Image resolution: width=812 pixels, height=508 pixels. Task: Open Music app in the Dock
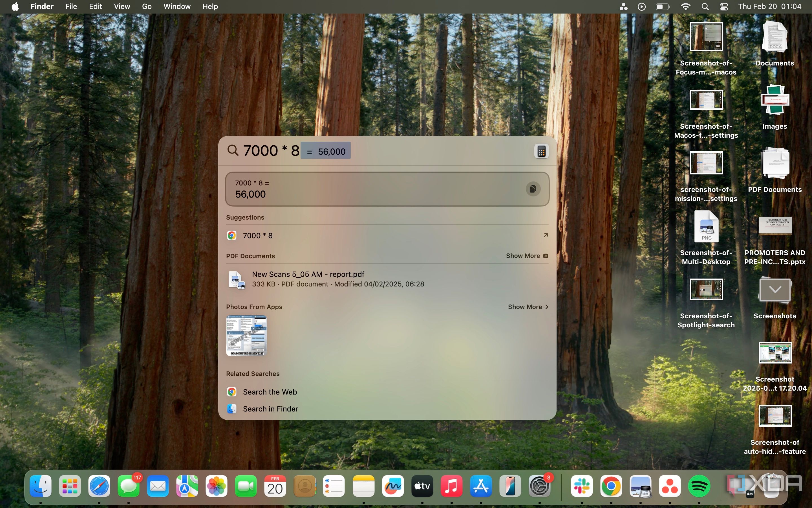coord(451,486)
